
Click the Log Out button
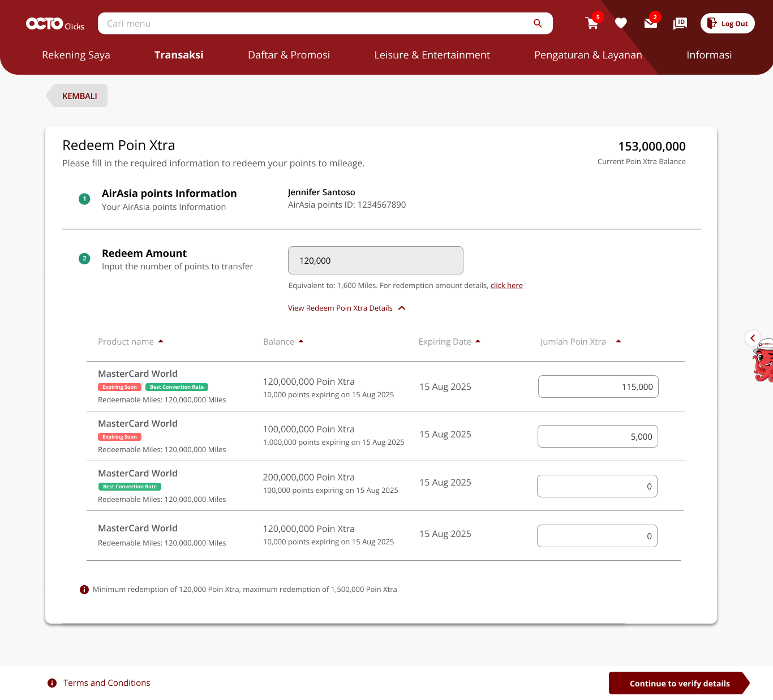coord(727,23)
